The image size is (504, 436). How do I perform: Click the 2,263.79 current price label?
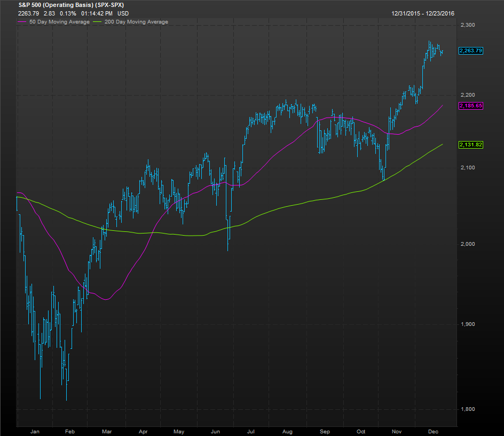471,51
